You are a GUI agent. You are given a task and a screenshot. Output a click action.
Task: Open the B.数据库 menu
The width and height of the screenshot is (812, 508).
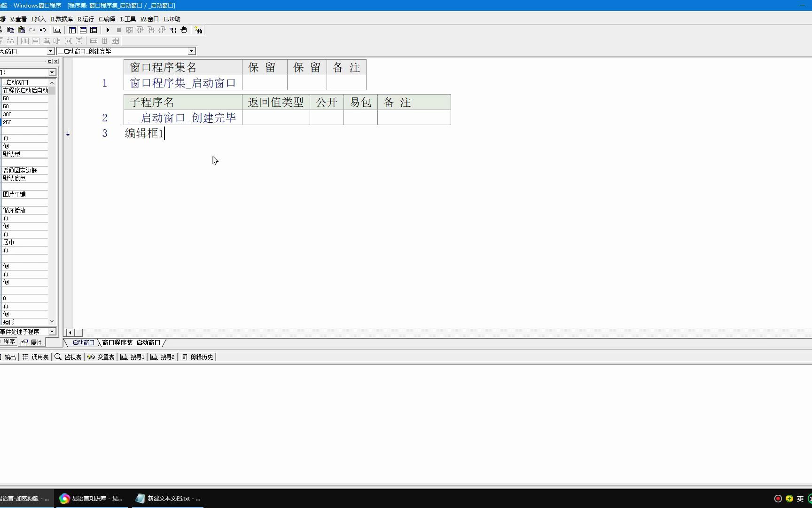coord(62,19)
